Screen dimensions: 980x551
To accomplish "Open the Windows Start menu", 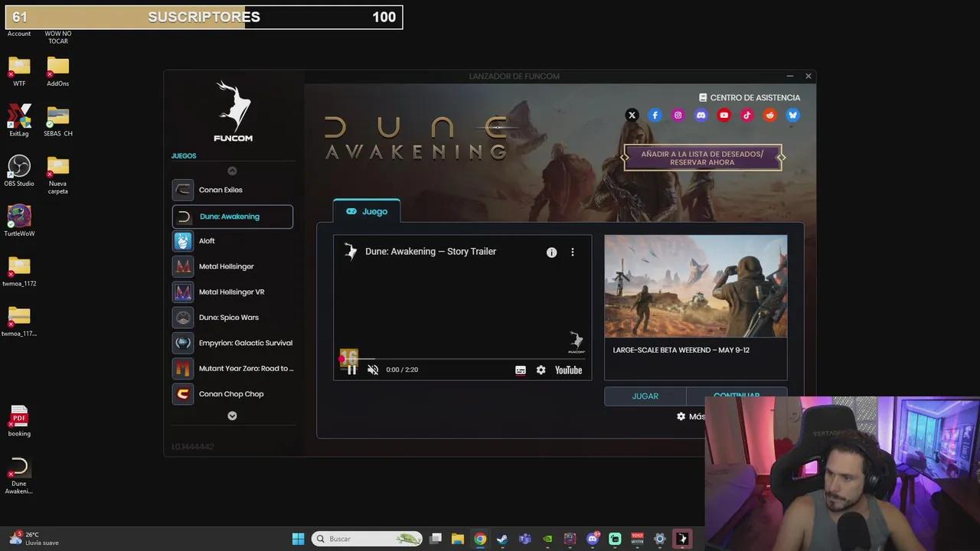I will click(x=298, y=539).
